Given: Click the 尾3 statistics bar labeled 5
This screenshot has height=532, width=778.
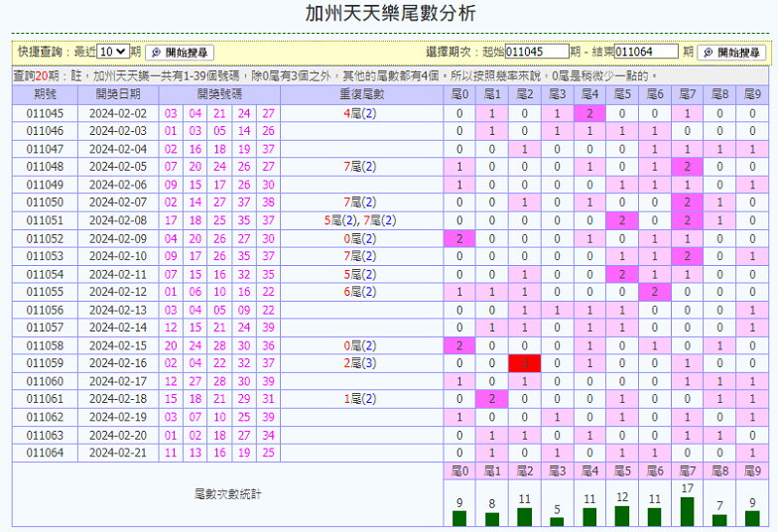Looking at the screenshot, I should 558,522.
